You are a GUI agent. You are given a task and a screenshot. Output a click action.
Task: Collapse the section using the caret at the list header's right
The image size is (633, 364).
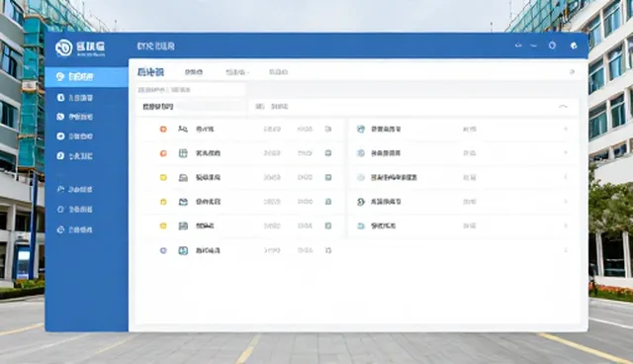coord(563,107)
